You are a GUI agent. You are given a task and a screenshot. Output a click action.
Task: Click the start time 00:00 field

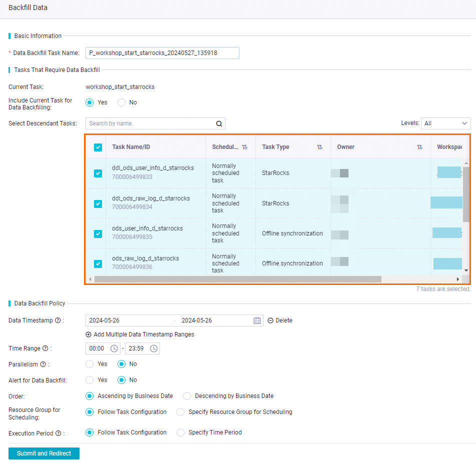(103, 348)
